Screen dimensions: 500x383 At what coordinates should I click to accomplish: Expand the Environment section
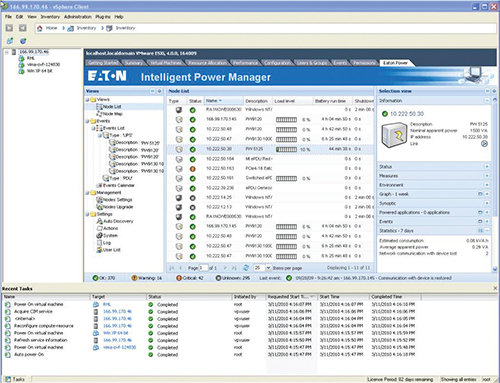pyautogui.click(x=487, y=185)
